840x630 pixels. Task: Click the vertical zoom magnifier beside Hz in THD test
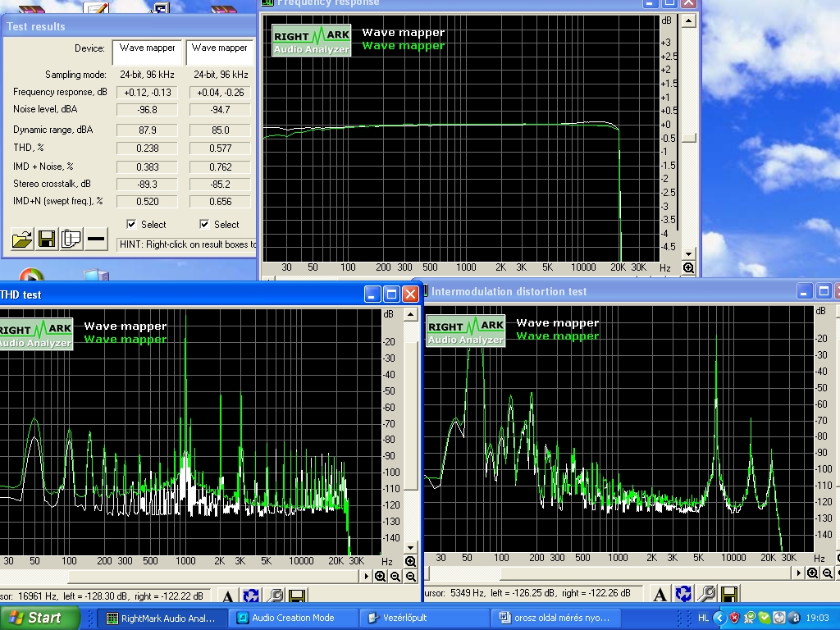coord(410,561)
